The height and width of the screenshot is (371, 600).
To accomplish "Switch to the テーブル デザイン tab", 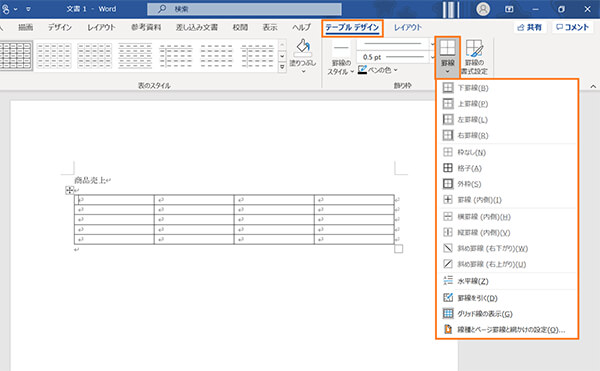I will click(x=352, y=28).
